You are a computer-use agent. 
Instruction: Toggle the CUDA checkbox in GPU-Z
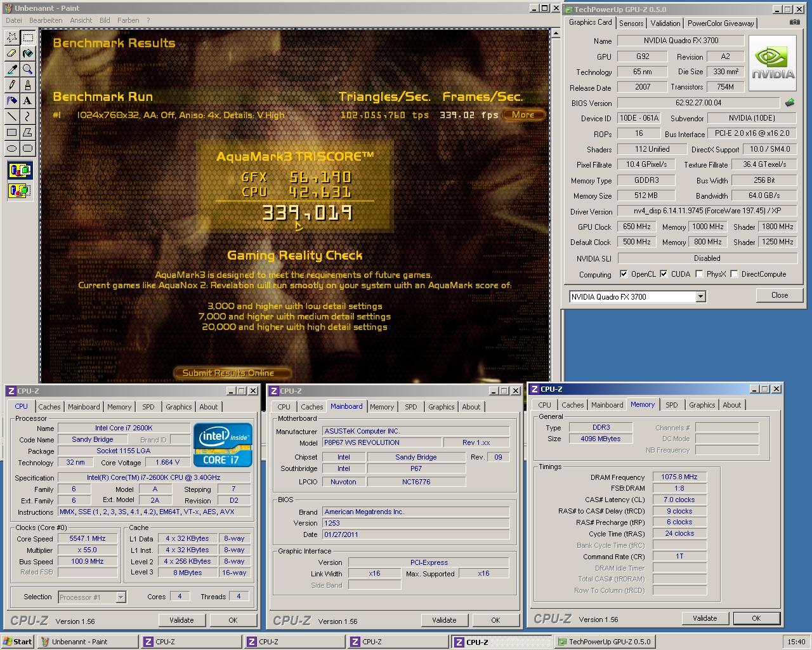tap(664, 274)
